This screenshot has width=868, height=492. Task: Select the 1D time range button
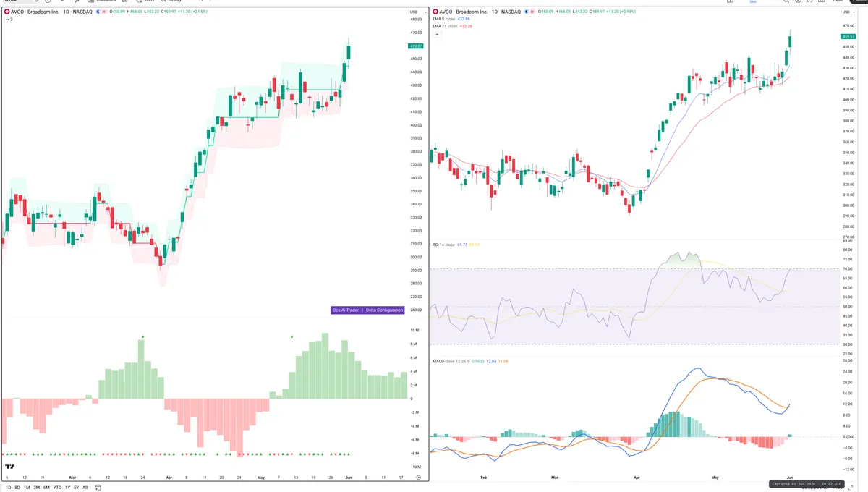tap(9, 488)
